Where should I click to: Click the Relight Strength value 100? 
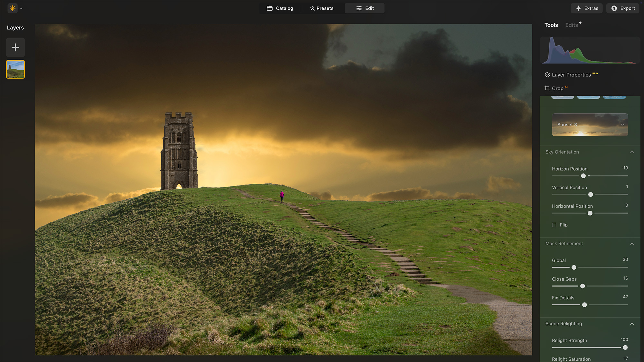(x=624, y=339)
